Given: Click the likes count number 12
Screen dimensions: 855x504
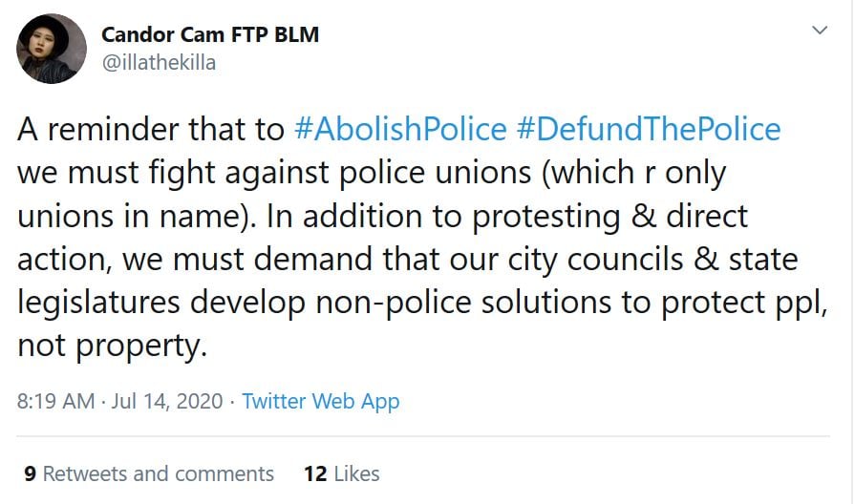Looking at the screenshot, I should (x=315, y=473).
